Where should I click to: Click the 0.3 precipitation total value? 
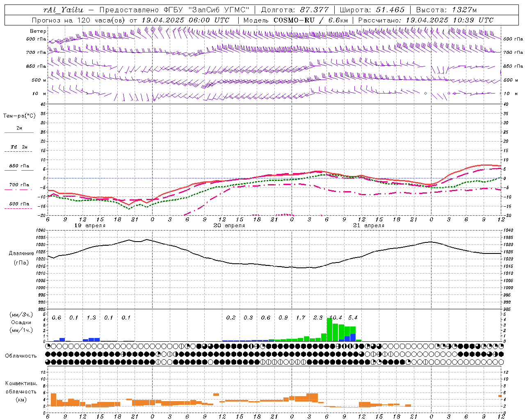[x=248, y=318]
